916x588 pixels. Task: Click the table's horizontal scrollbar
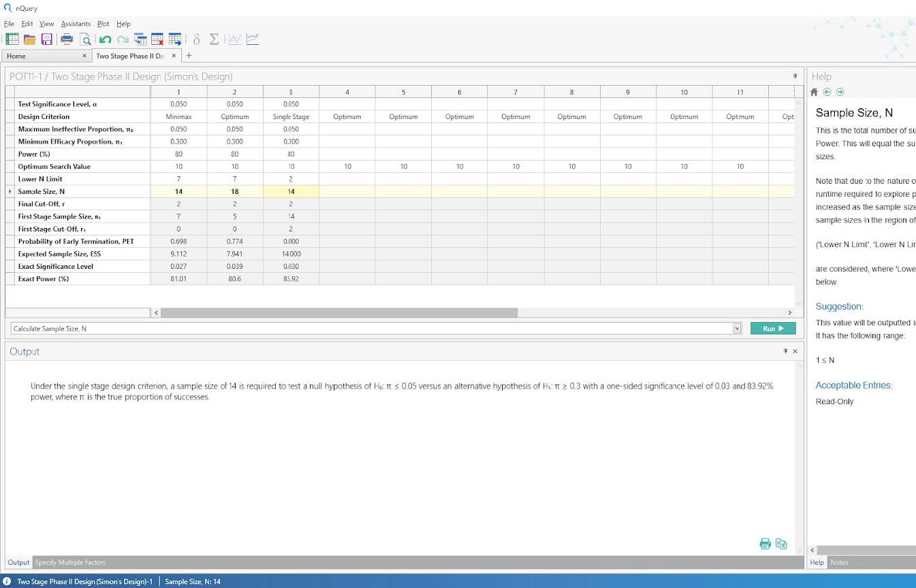coord(338,312)
